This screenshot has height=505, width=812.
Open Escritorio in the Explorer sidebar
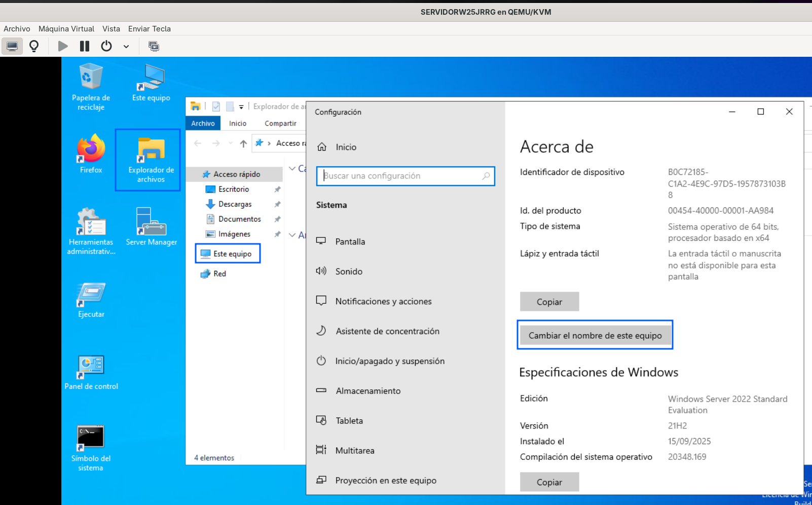[x=234, y=189]
